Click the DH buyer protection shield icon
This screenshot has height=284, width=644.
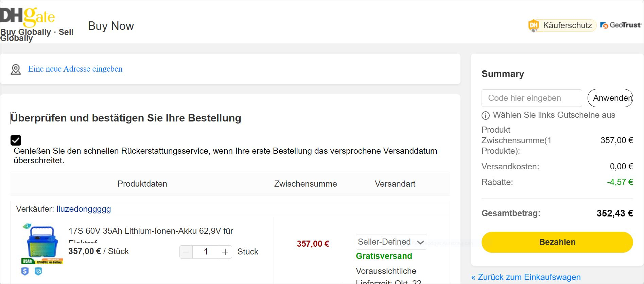534,25
